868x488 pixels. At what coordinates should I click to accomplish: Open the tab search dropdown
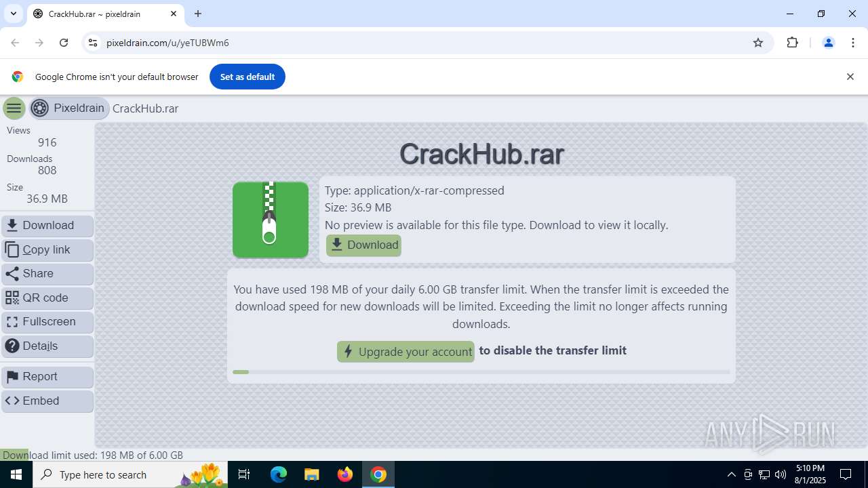click(14, 14)
